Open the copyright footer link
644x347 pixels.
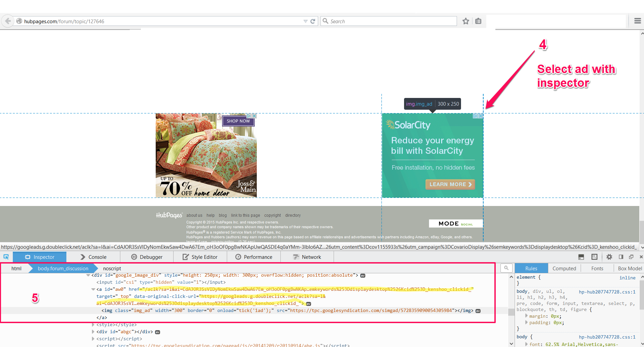272,215
